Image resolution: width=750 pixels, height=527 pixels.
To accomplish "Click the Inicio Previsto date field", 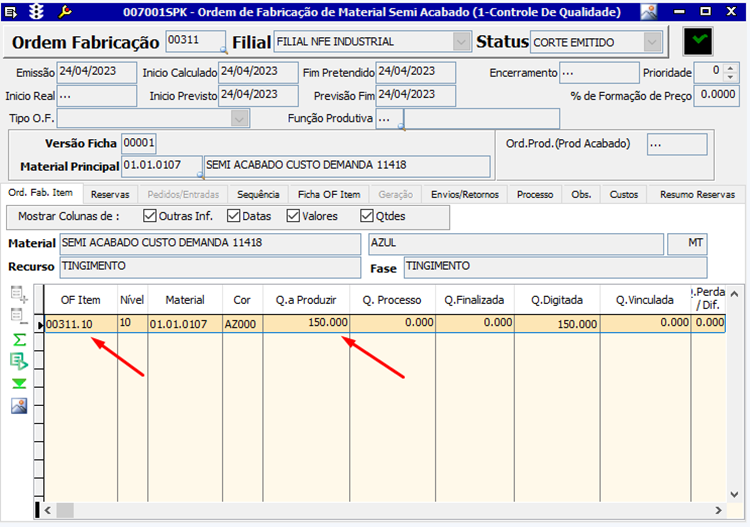I will 258,96.
